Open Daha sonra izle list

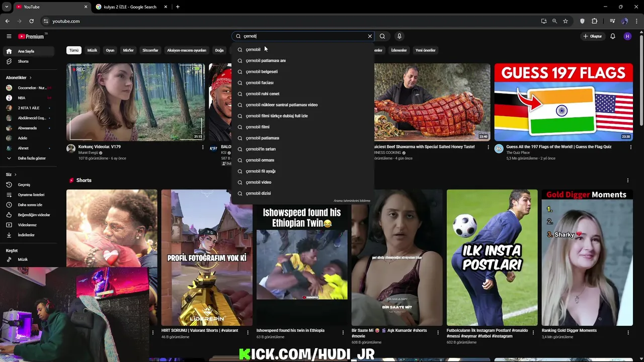[x=29, y=205]
